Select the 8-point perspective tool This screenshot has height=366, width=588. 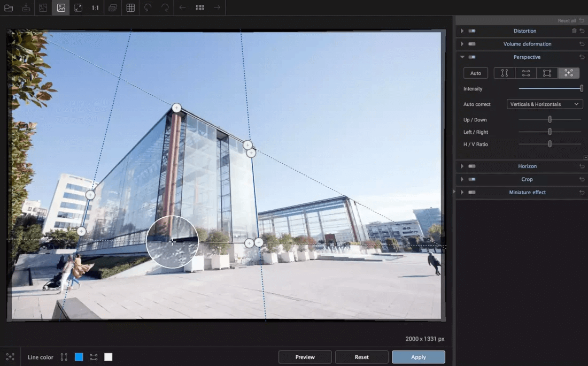(x=568, y=73)
